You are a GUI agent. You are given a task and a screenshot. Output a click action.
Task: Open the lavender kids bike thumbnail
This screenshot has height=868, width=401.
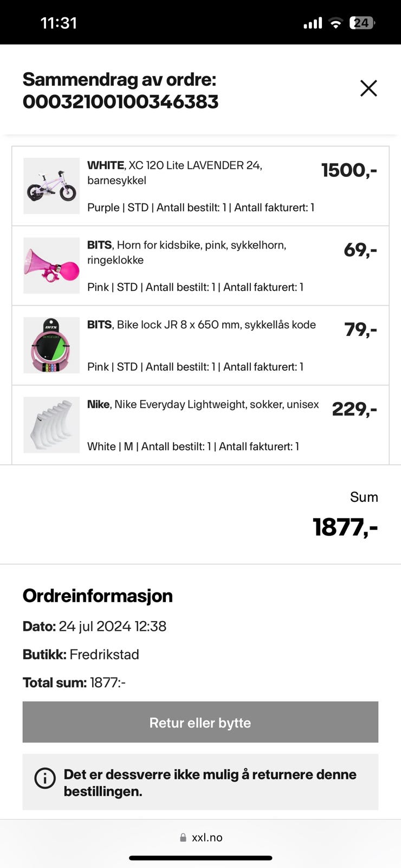pos(51,186)
